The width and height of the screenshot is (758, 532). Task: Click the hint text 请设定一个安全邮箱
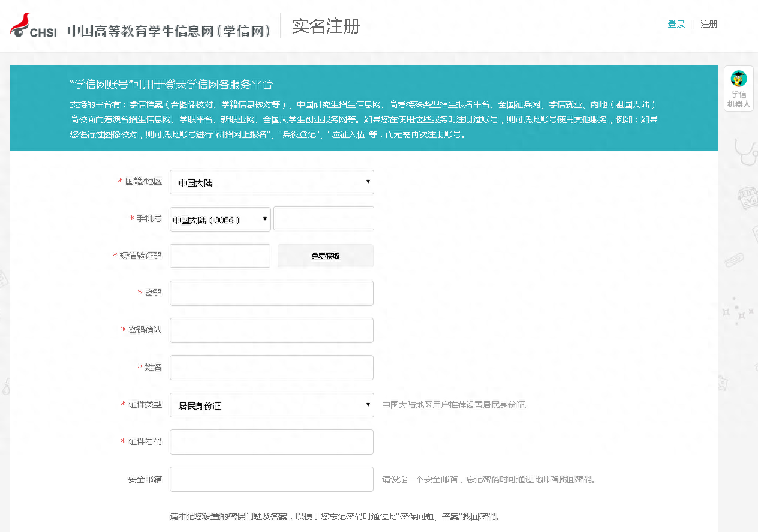[x=489, y=479]
